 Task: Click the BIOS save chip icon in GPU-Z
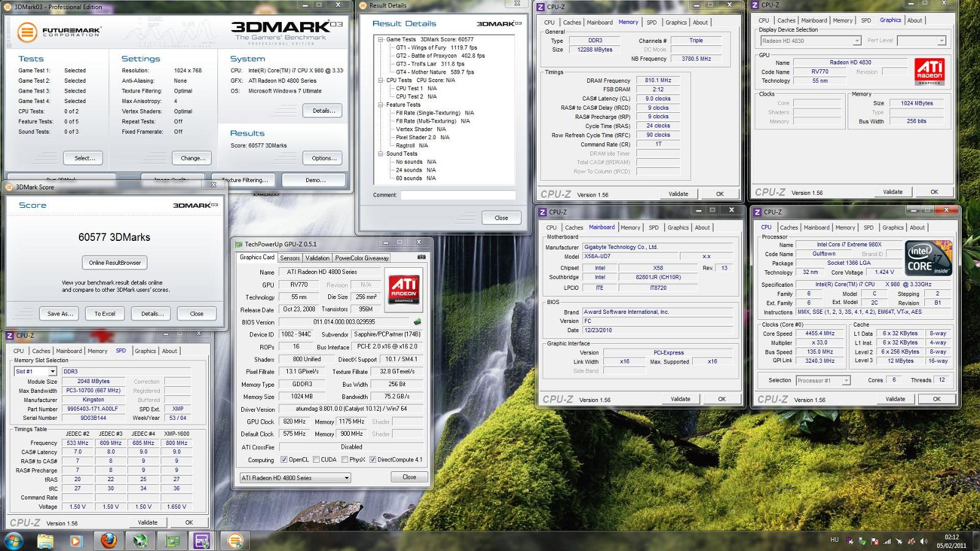tap(417, 322)
